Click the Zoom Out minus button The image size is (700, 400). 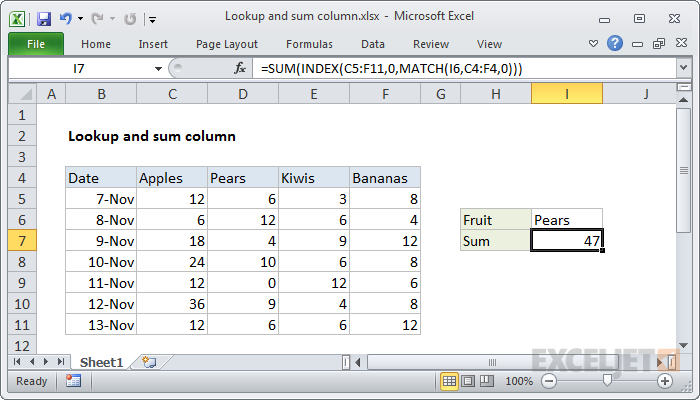point(549,381)
